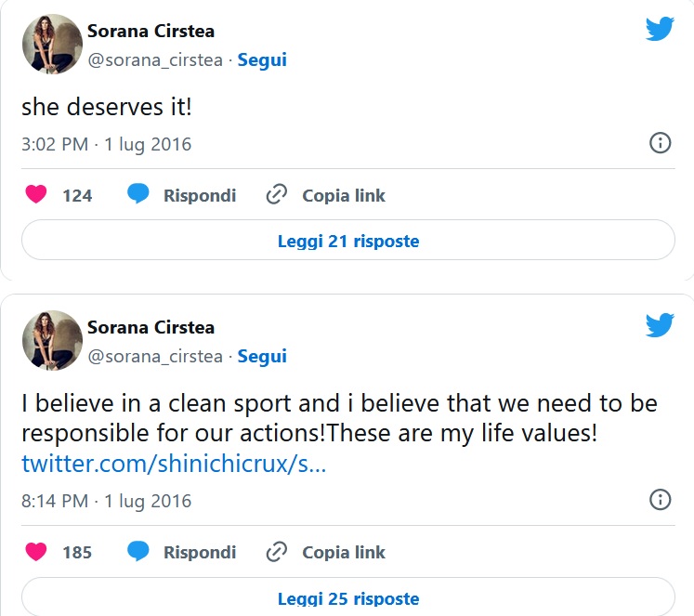Open info icon on first tweet
This screenshot has width=694, height=616.
coord(660,143)
